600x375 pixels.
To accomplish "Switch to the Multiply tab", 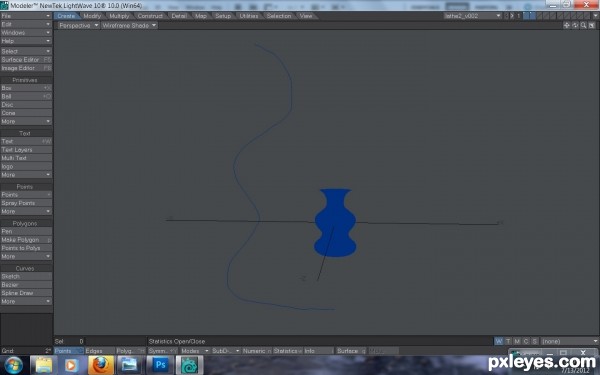I will (119, 16).
